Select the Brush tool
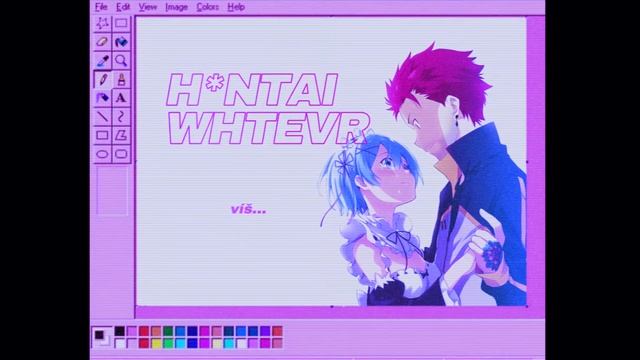The width and height of the screenshot is (640, 360). click(121, 79)
